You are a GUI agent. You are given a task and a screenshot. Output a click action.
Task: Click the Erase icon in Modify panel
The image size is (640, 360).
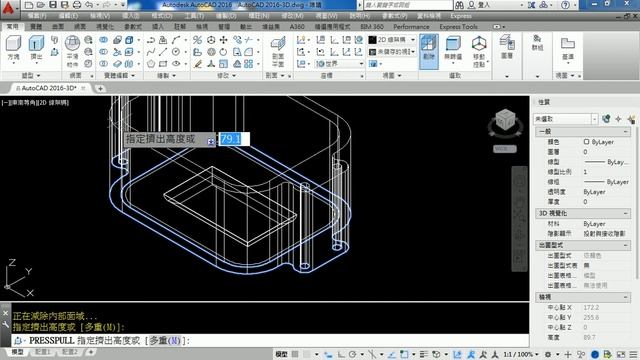(x=198, y=64)
